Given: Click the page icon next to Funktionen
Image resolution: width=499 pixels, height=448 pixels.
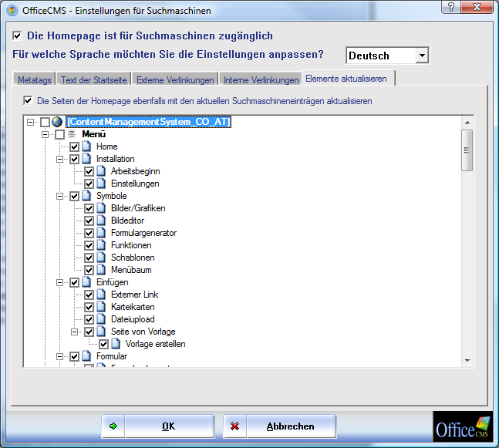Looking at the screenshot, I should coord(101,245).
